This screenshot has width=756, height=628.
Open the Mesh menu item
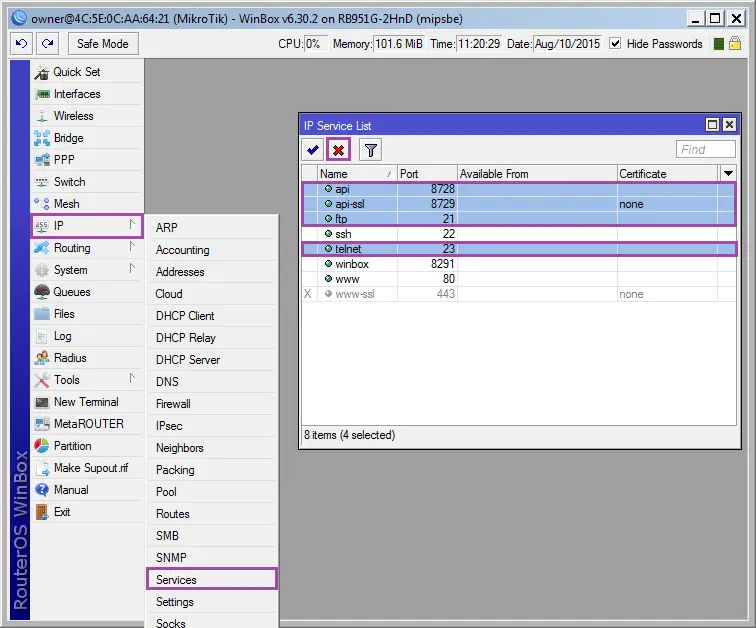tap(88, 204)
